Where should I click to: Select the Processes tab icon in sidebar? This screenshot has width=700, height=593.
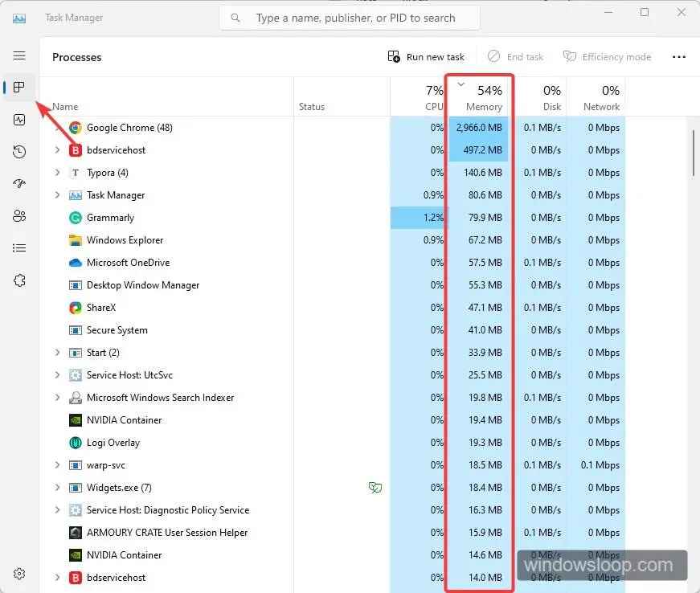(19, 87)
